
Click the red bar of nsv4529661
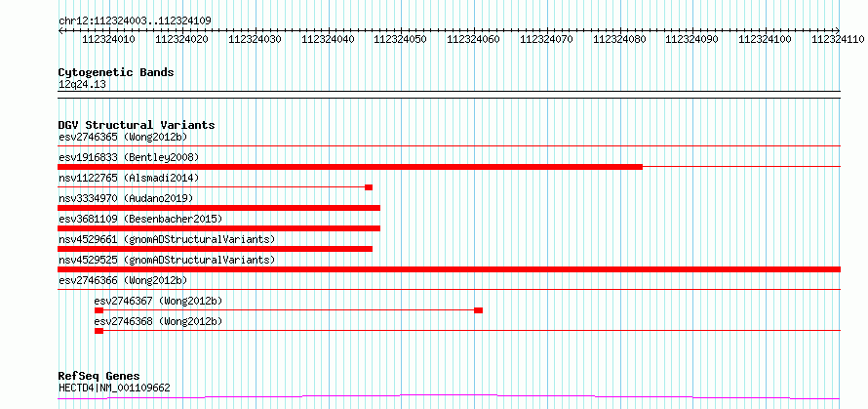[x=215, y=249]
